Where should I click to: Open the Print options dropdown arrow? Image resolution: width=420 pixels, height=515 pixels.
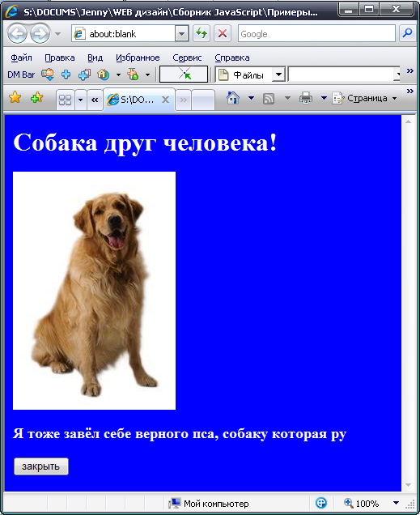tap(324, 98)
